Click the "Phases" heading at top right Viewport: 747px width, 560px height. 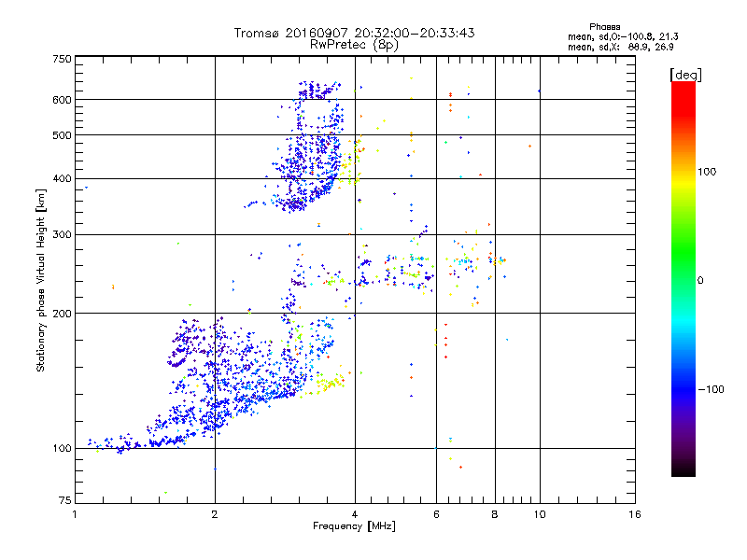(604, 27)
